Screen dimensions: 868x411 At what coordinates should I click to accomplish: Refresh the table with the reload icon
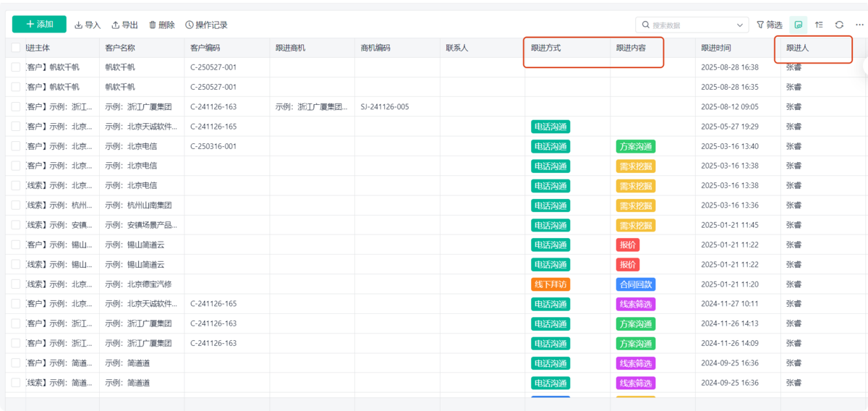click(839, 25)
